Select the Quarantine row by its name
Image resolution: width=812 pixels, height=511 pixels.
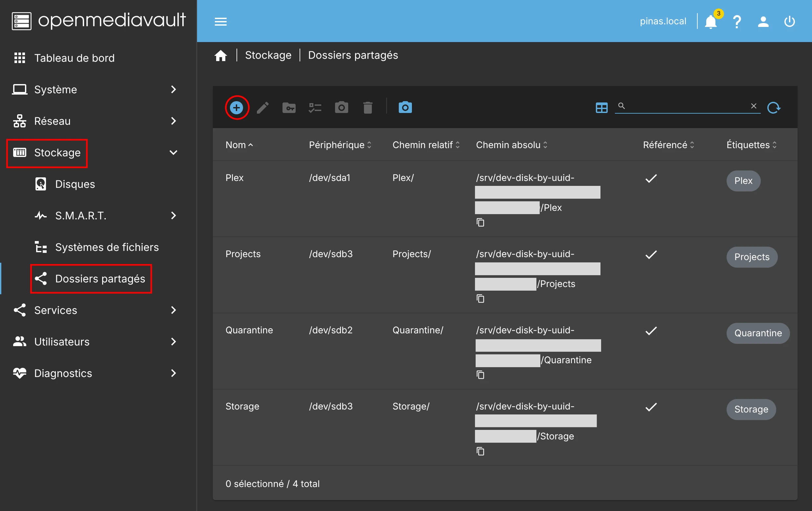[x=249, y=330]
